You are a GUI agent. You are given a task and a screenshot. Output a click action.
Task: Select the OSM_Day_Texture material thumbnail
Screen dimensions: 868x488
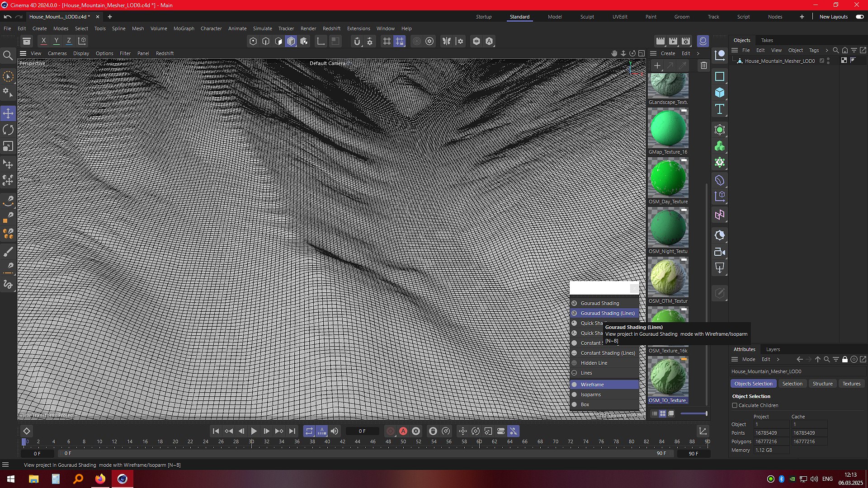pos(668,178)
